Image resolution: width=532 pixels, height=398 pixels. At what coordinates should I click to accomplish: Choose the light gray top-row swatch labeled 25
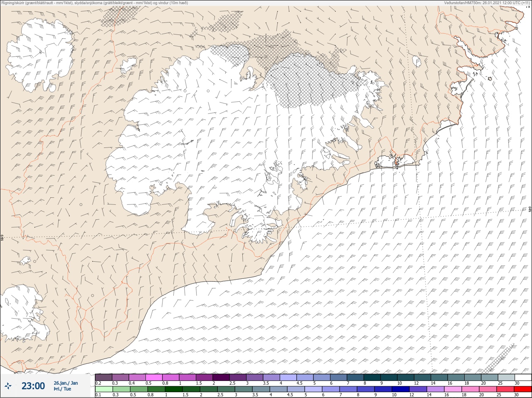(x=506, y=377)
